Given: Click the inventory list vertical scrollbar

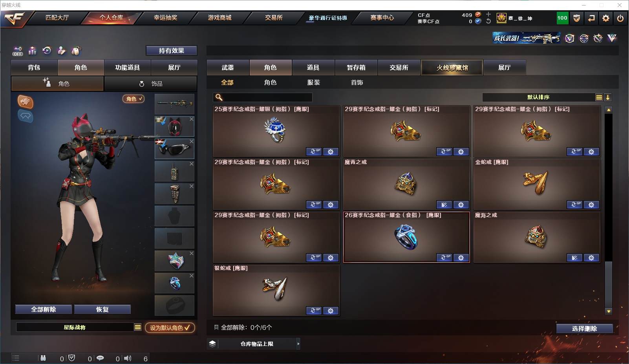Looking at the screenshot, I should pos(609,210).
